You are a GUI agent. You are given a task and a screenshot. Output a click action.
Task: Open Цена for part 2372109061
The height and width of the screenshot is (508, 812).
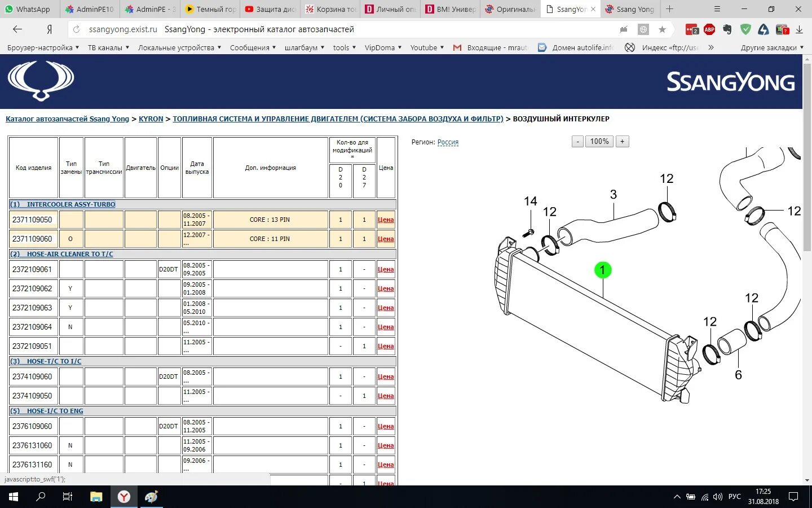click(386, 270)
